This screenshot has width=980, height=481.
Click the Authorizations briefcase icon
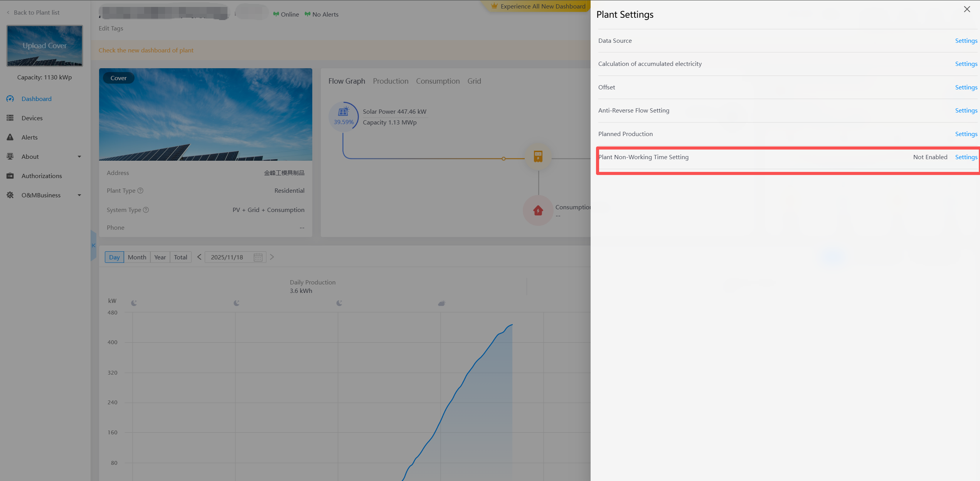[10, 176]
